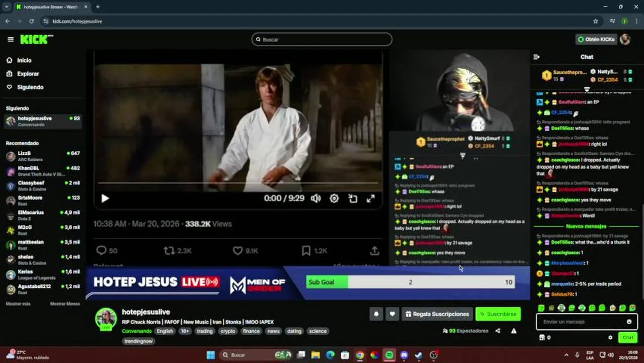Reload the page in the browser
Screen dimensions: 644x363
coord(31,21)
